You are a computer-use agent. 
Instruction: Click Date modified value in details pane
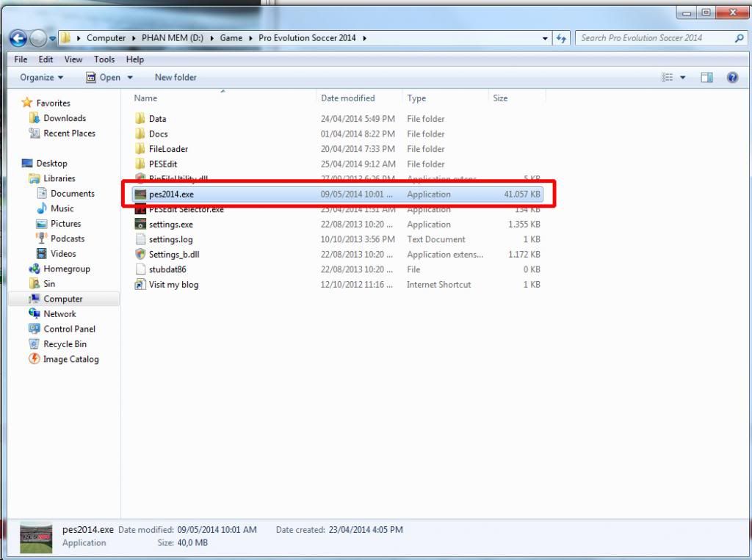click(x=217, y=530)
